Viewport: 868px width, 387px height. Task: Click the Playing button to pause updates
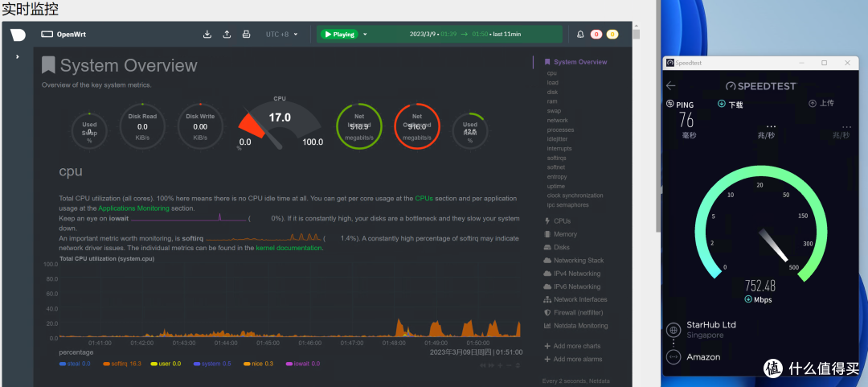[338, 35]
